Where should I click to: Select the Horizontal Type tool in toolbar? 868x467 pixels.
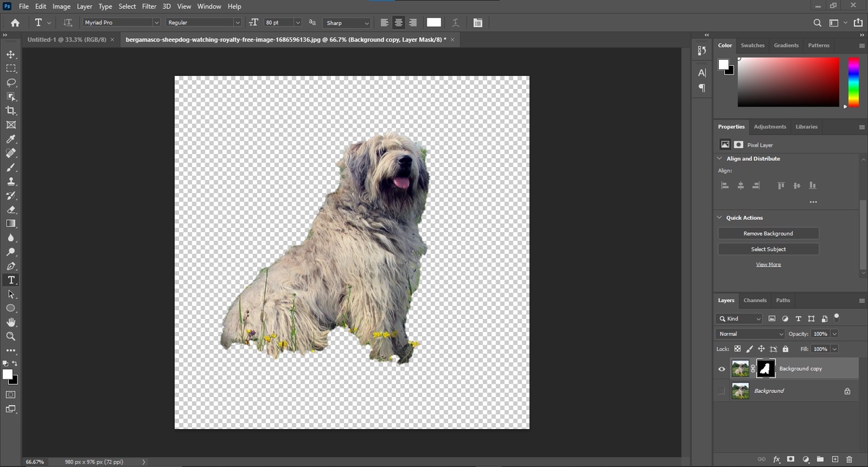pyautogui.click(x=11, y=280)
